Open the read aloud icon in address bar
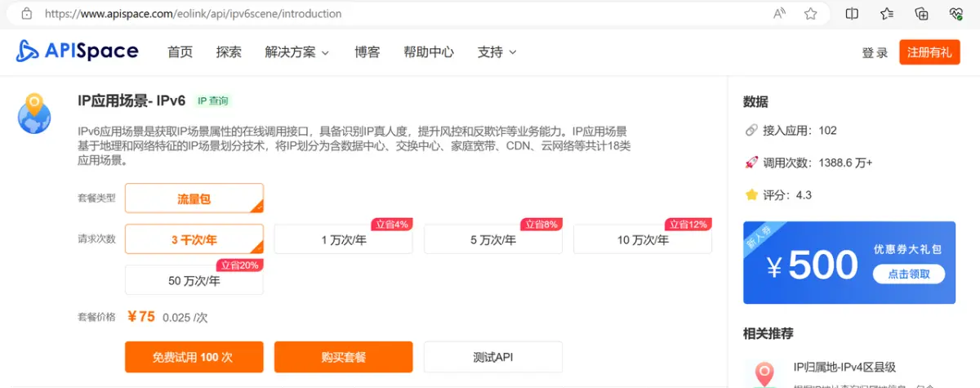Screen dimensions: 980x388 [x=780, y=14]
